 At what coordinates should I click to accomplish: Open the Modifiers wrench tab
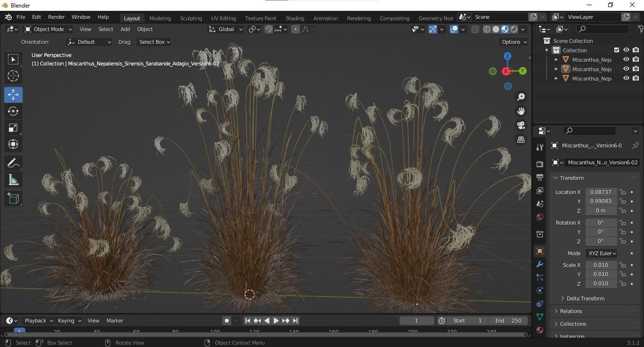[x=540, y=264]
